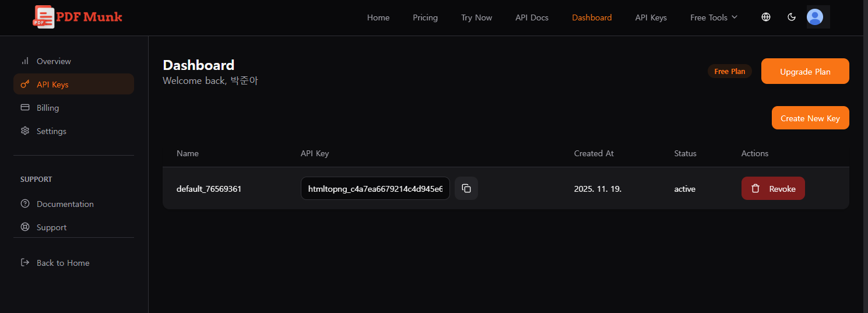Click the Create New Key button
The width and height of the screenshot is (868, 313).
point(810,118)
